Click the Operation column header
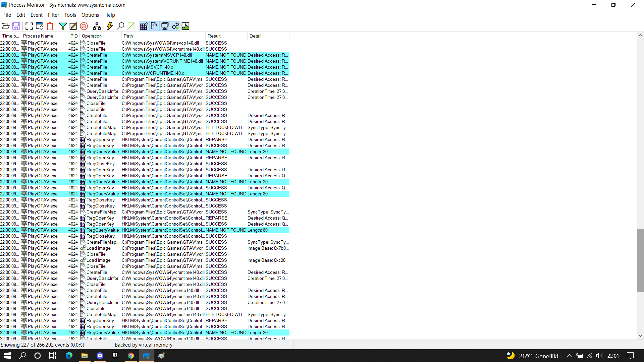Image resolution: width=644 pixels, height=362 pixels. [92, 36]
